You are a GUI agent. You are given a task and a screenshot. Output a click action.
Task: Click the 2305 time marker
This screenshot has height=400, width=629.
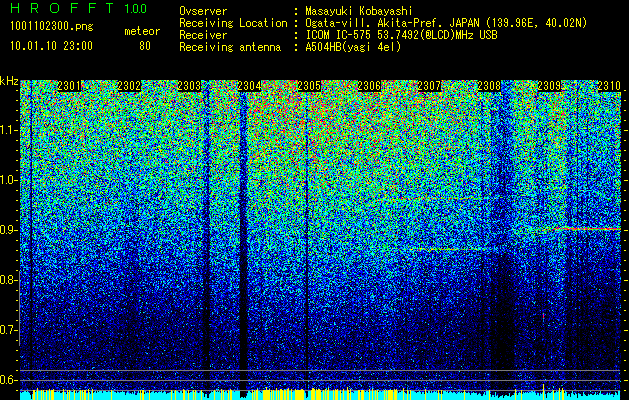tap(309, 86)
